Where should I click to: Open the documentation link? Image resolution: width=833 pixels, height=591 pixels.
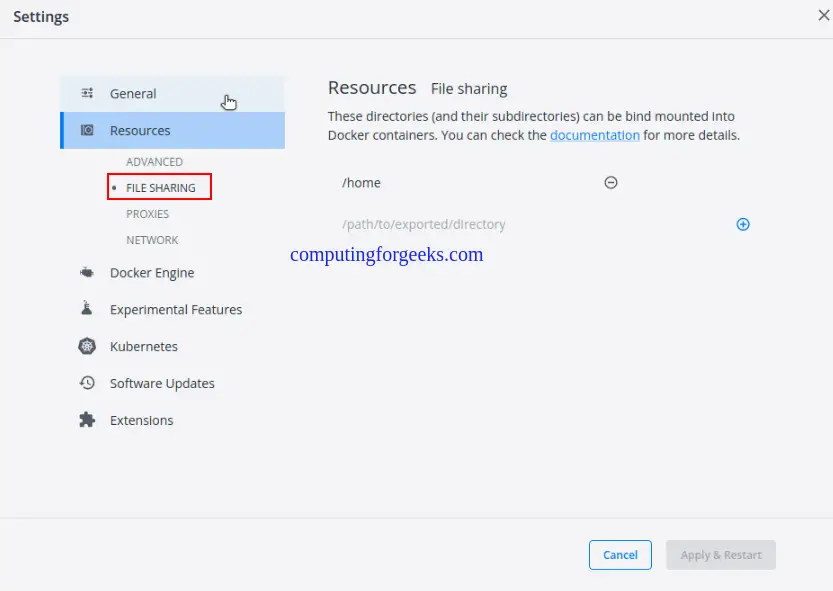tap(594, 136)
